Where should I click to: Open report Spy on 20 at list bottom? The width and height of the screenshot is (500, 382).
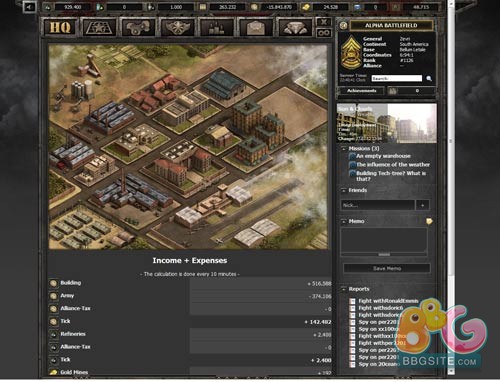[379, 364]
